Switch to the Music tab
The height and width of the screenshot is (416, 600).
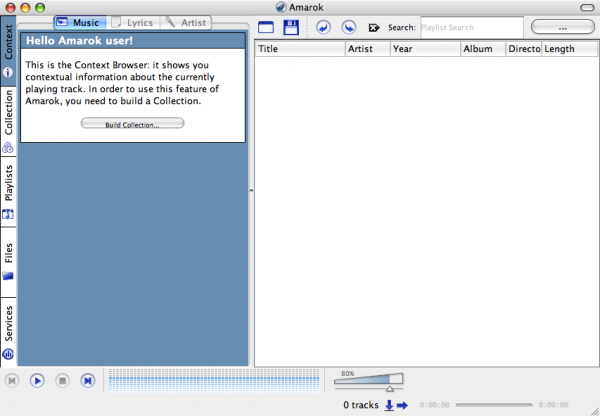pyautogui.click(x=80, y=23)
